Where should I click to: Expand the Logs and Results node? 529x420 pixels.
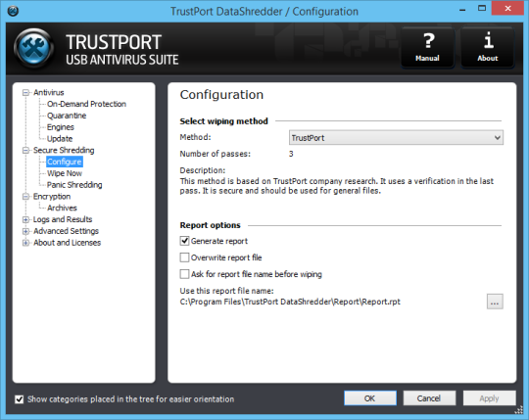point(25,219)
